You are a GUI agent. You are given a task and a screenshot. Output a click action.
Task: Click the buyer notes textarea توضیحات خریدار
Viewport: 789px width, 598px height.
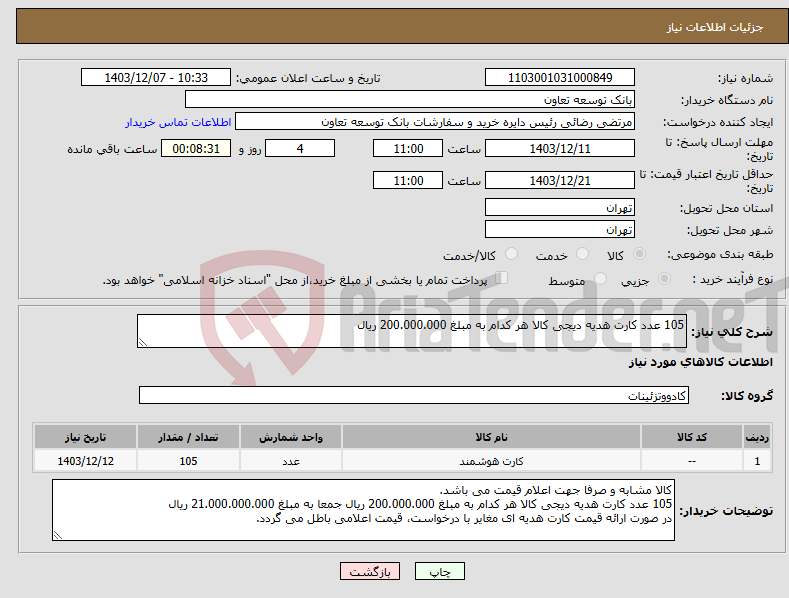click(363, 510)
